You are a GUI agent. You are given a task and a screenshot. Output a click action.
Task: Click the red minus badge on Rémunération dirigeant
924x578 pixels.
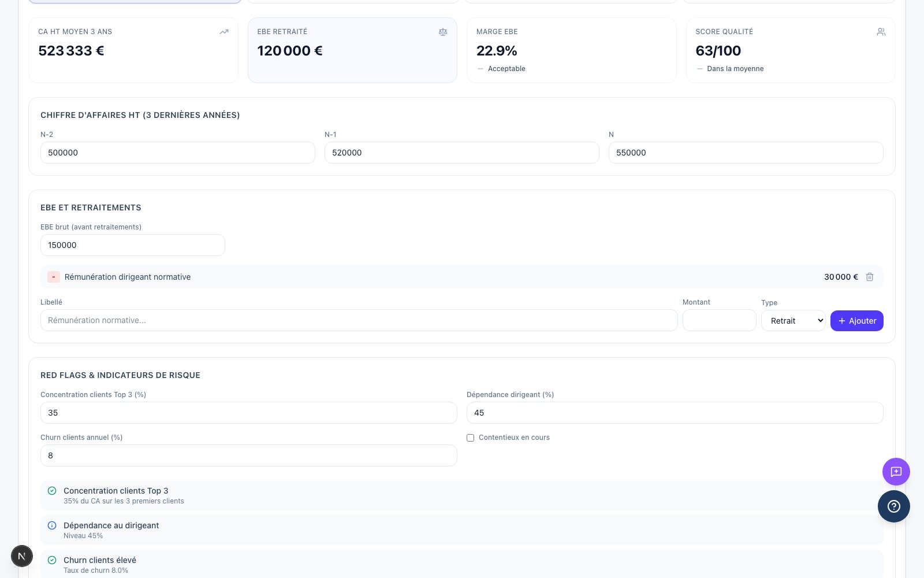pos(54,277)
